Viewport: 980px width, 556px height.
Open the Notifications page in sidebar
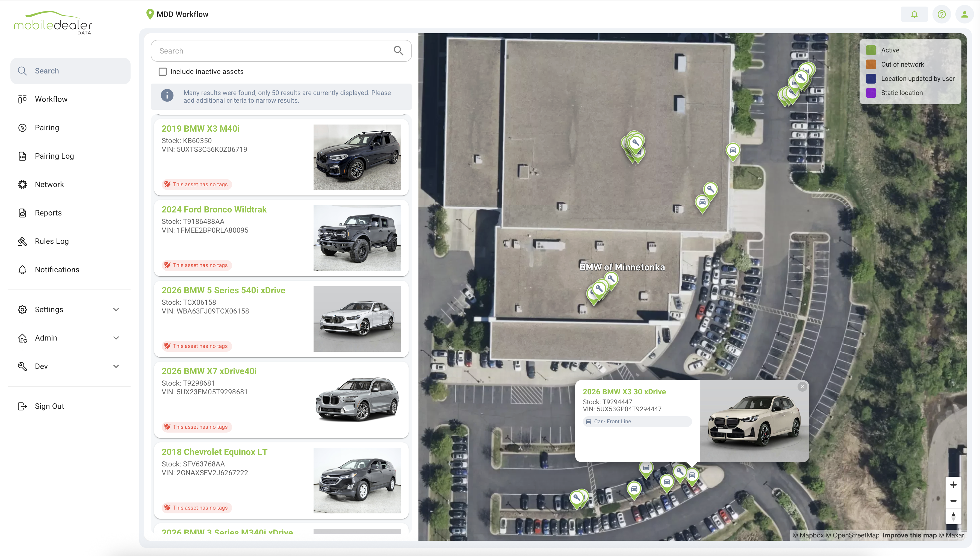(x=70, y=270)
